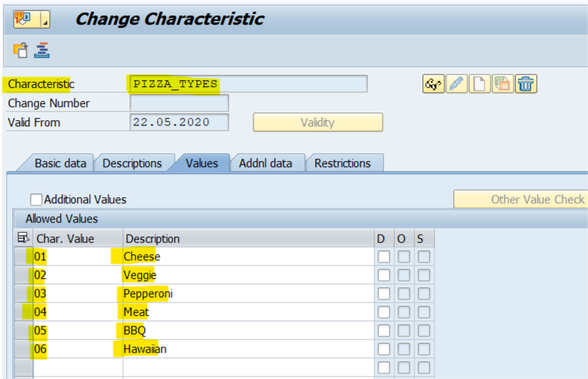Open the menu icon beside the Change Characteristic title
588x379 pixels.
[32, 18]
